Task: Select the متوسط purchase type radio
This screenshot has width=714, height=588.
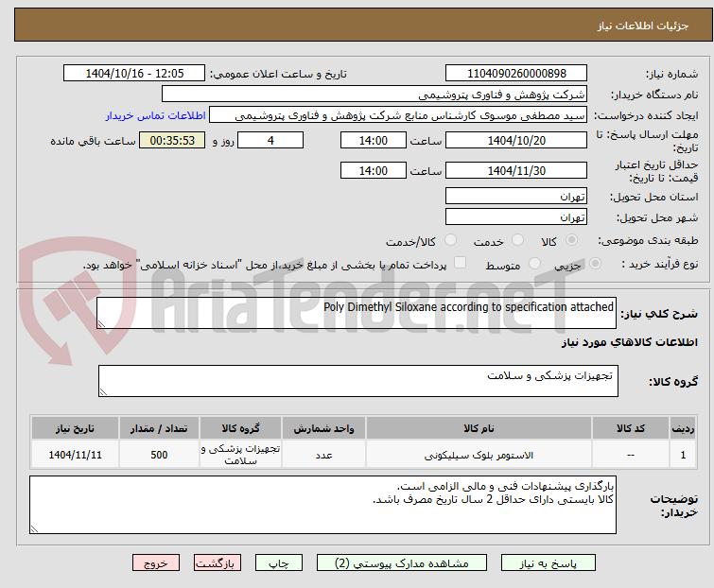Action: pos(534,264)
